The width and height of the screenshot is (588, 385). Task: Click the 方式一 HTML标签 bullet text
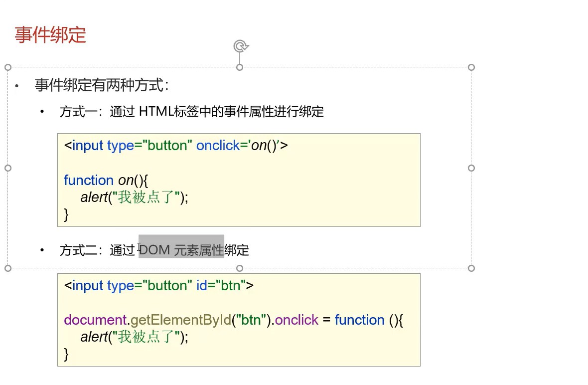coord(192,112)
